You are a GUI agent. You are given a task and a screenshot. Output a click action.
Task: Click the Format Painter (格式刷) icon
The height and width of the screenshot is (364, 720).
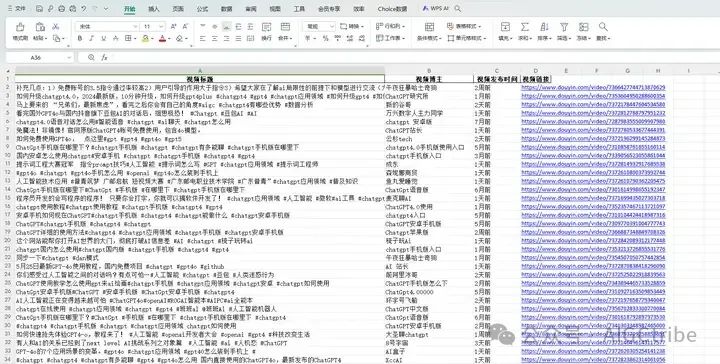click(x=20, y=27)
